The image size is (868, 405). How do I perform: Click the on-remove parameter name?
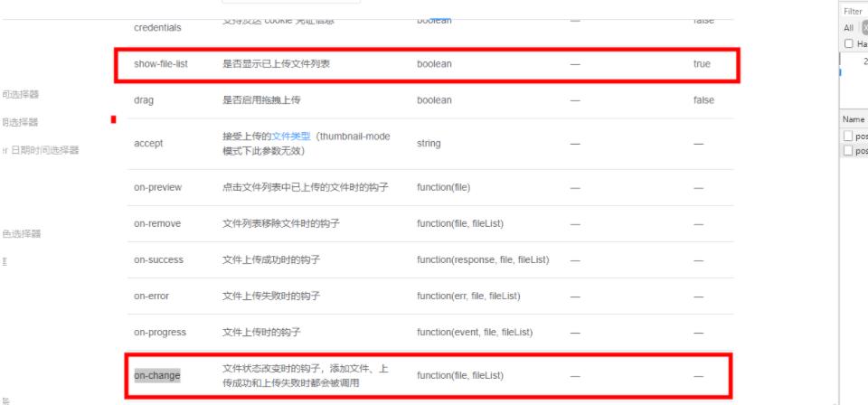click(x=158, y=223)
